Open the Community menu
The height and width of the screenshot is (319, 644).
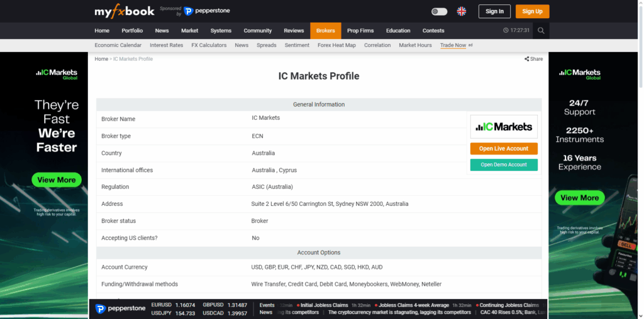[x=257, y=31]
